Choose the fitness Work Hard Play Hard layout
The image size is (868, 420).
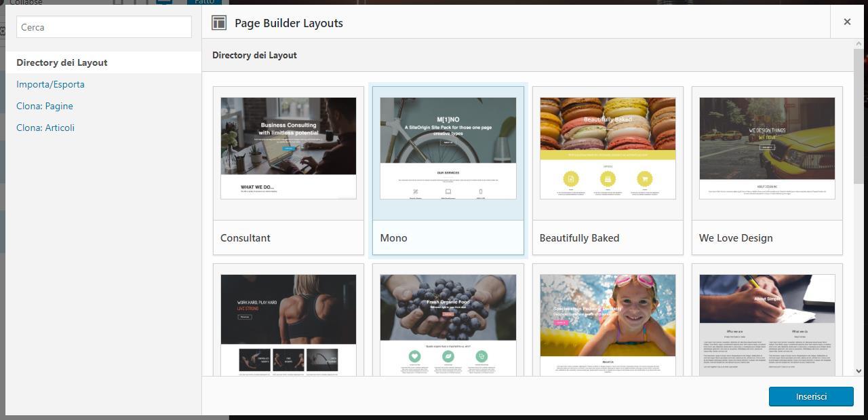tap(288, 324)
